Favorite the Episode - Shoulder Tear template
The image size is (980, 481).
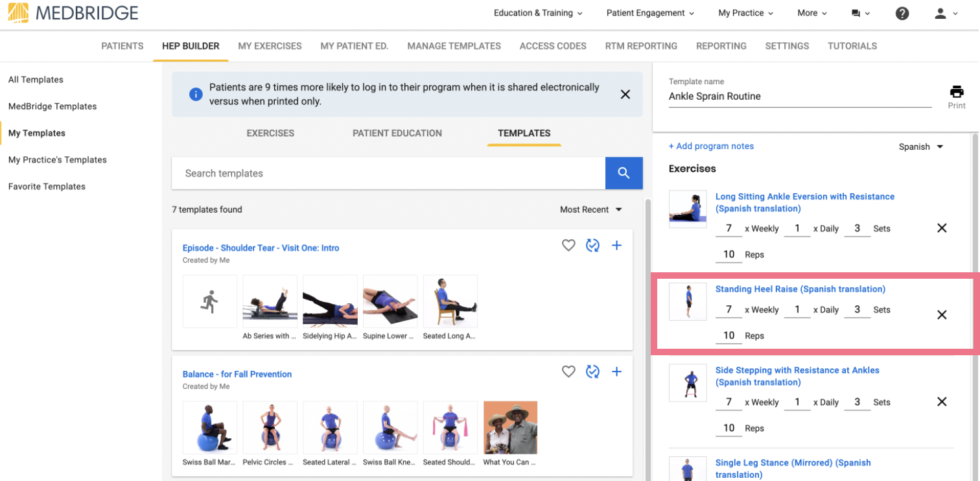click(x=568, y=245)
